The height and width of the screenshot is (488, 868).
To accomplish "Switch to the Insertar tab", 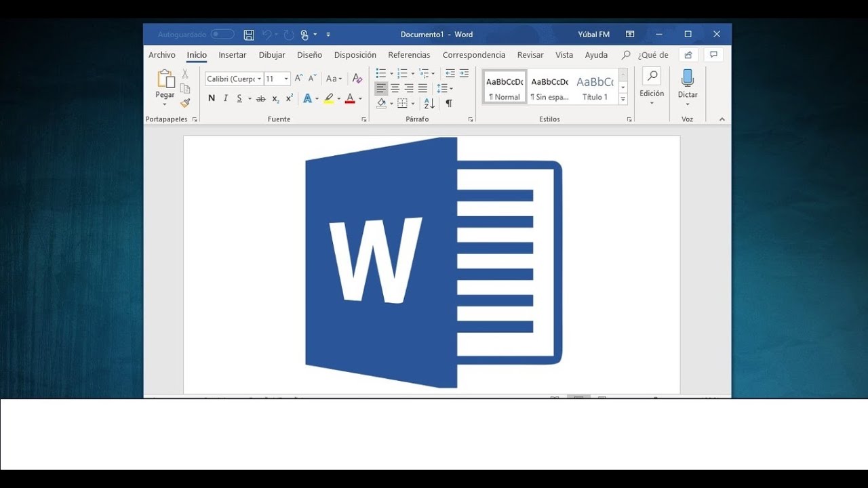I will point(233,55).
